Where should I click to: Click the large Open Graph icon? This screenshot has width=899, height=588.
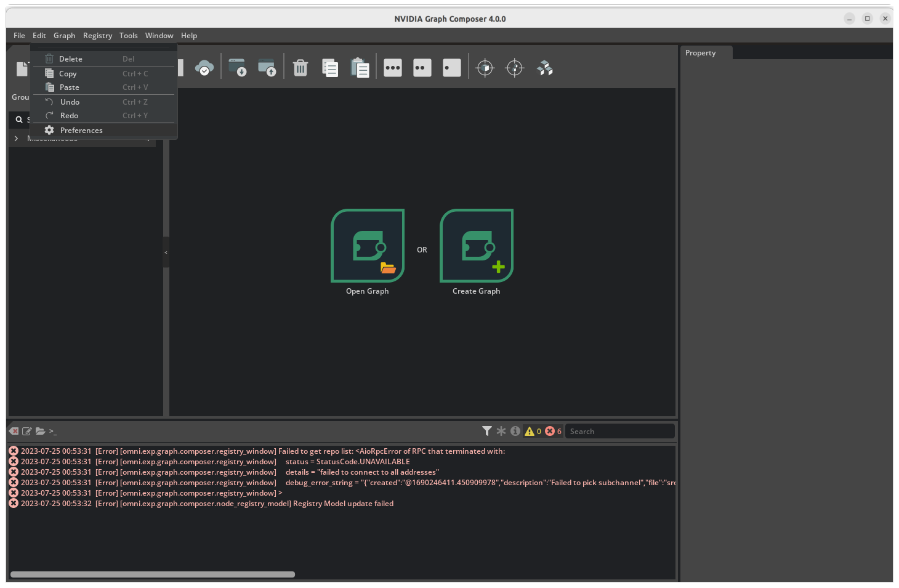click(x=368, y=246)
